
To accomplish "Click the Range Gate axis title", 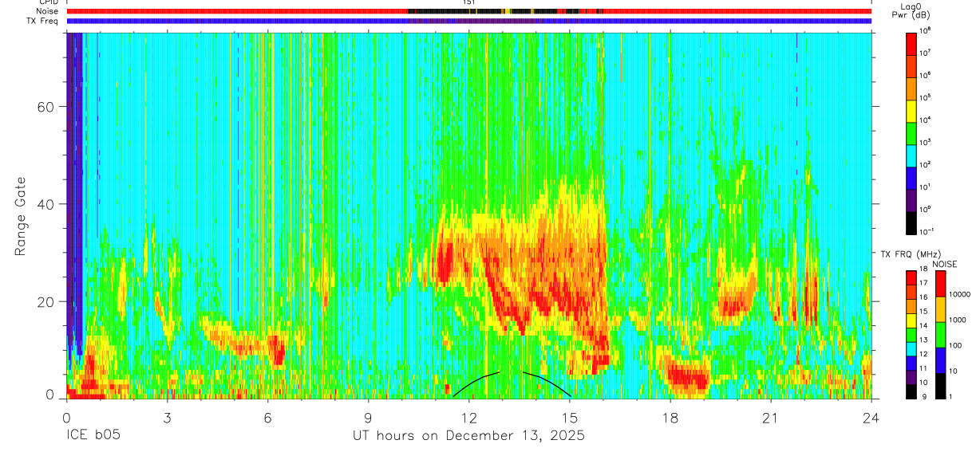I will [x=20, y=215].
